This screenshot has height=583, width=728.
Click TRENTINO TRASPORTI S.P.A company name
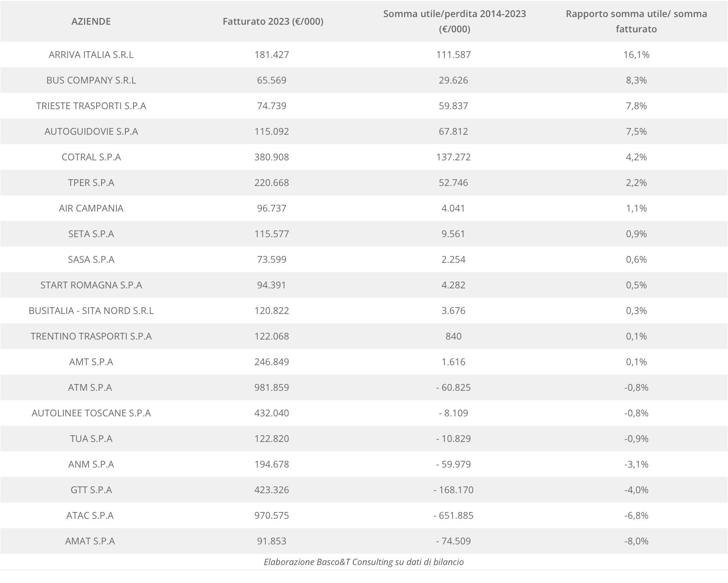tap(91, 336)
